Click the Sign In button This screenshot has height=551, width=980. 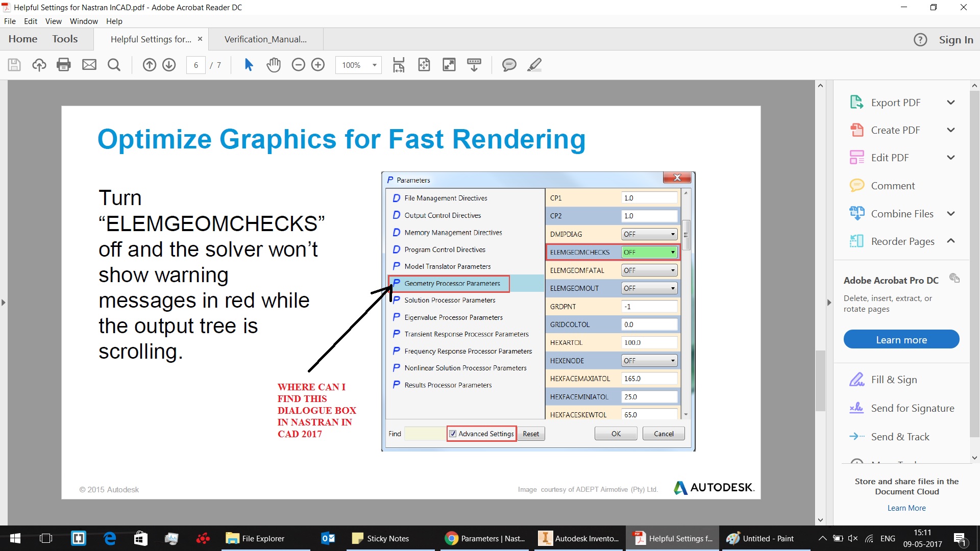pos(957,39)
